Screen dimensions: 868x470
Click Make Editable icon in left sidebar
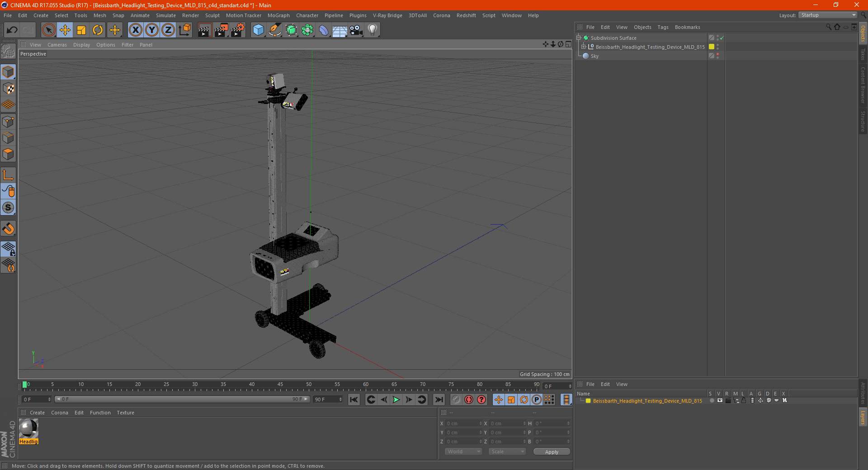tap(8, 52)
